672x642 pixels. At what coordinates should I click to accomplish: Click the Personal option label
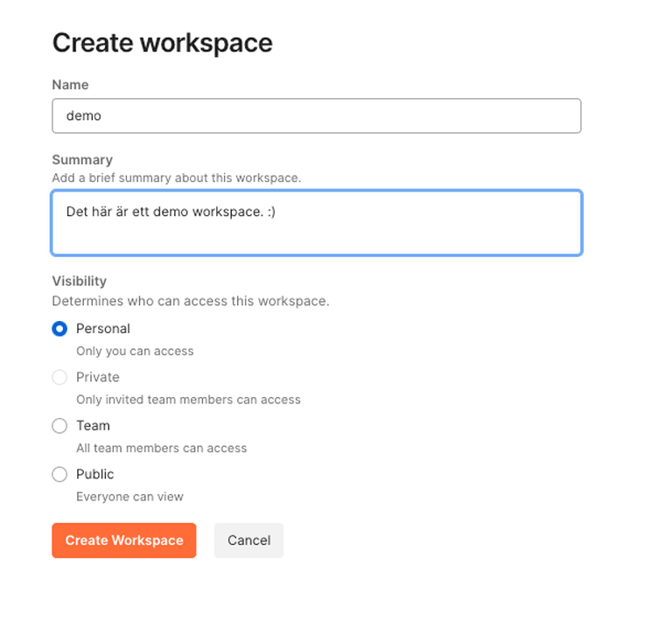click(x=103, y=329)
